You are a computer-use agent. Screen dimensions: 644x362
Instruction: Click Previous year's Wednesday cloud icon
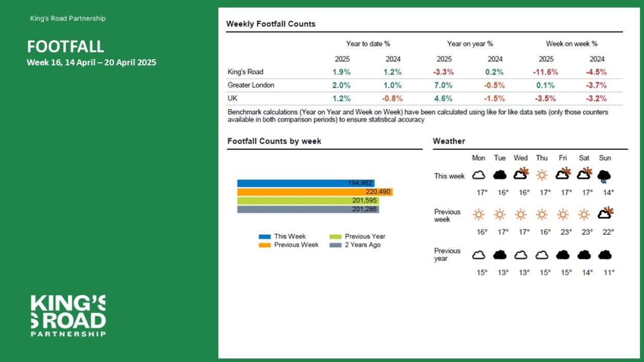click(521, 255)
